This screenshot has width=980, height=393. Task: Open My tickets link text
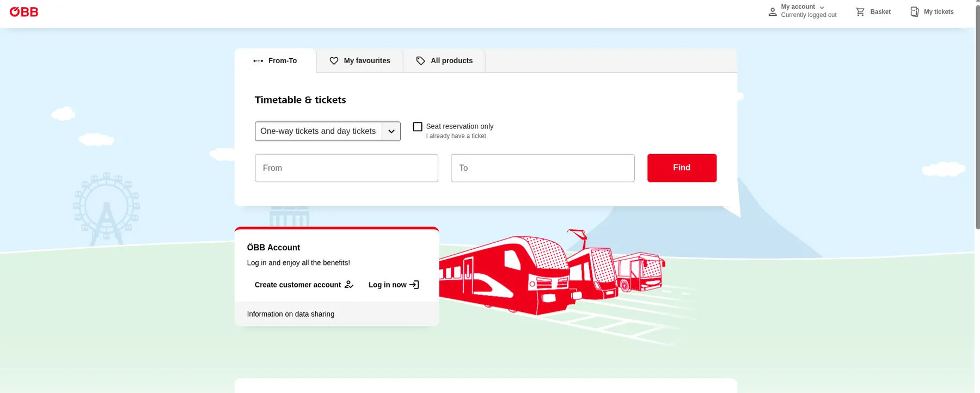tap(939, 12)
